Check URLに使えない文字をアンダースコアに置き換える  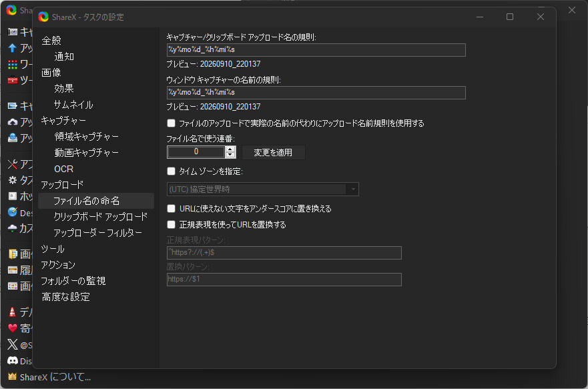(x=171, y=208)
